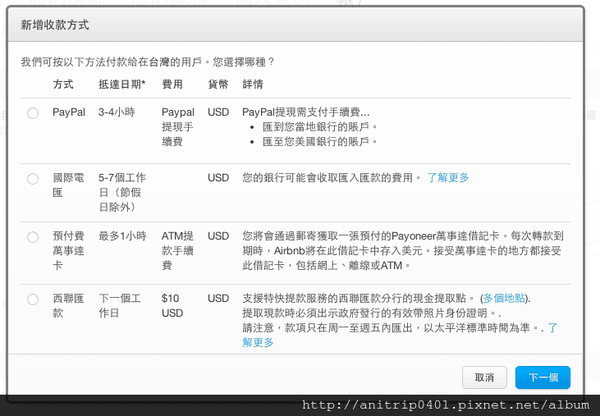Click the 方式 column header

pyautogui.click(x=63, y=84)
